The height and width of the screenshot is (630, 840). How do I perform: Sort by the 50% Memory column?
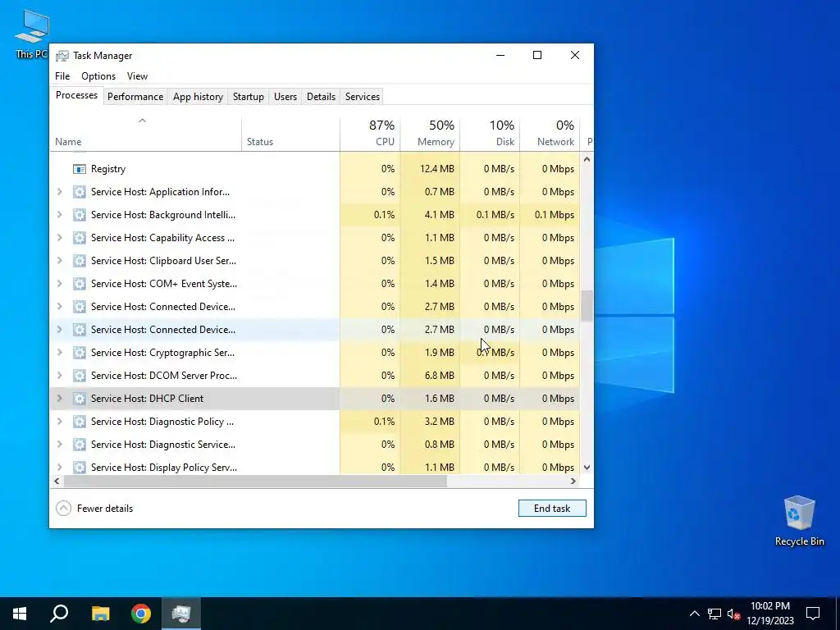coord(430,134)
